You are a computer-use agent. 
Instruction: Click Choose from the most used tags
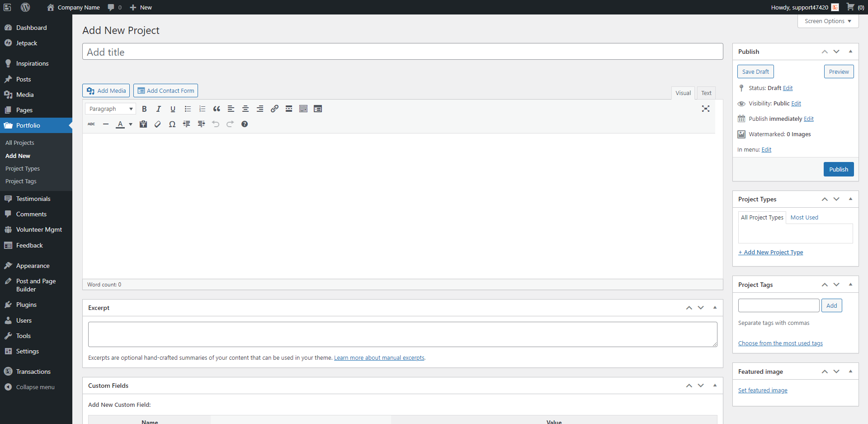tap(780, 343)
